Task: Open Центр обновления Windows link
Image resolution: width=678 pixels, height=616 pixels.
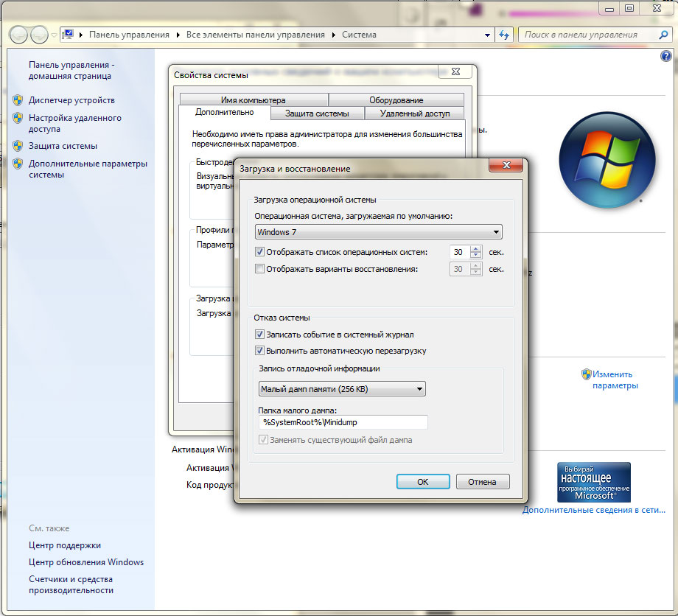Action: tap(86, 562)
